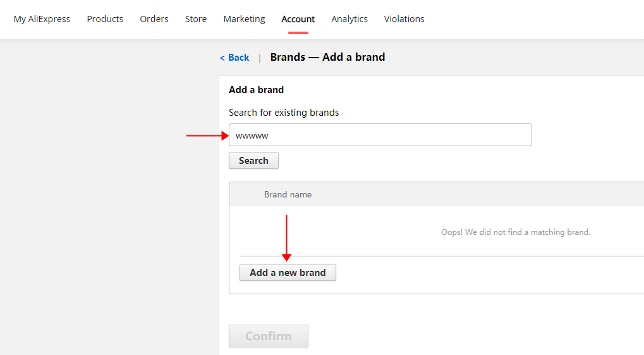Click the red arrow pointing at the search field
This screenshot has height=355, width=644.
click(207, 135)
